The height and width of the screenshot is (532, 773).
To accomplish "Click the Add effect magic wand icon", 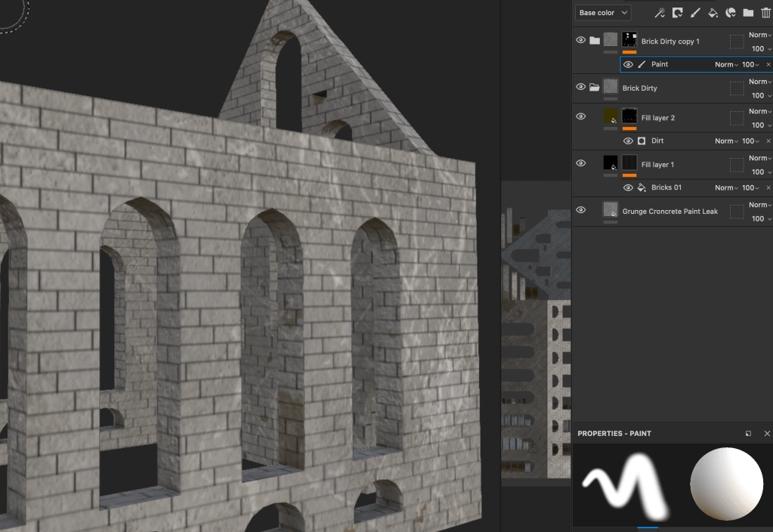I will 659,13.
